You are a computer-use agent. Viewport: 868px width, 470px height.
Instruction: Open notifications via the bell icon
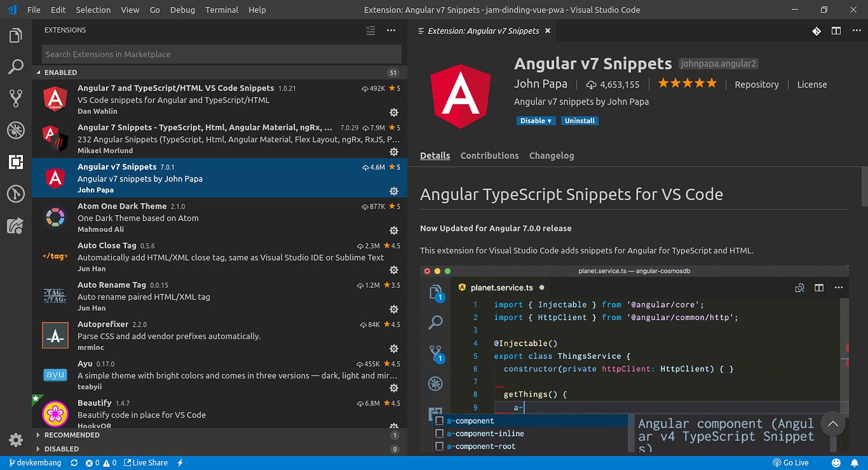tap(855, 462)
